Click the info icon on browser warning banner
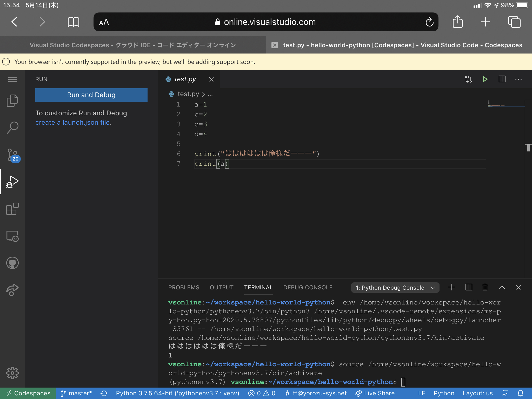The height and width of the screenshot is (399, 532). [x=6, y=62]
